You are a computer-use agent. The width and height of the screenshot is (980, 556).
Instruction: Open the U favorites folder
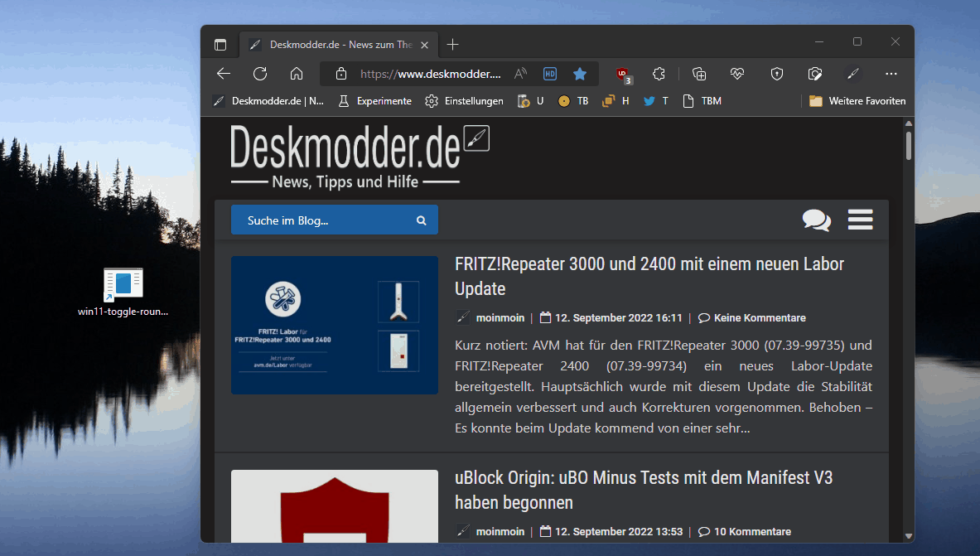tap(531, 101)
